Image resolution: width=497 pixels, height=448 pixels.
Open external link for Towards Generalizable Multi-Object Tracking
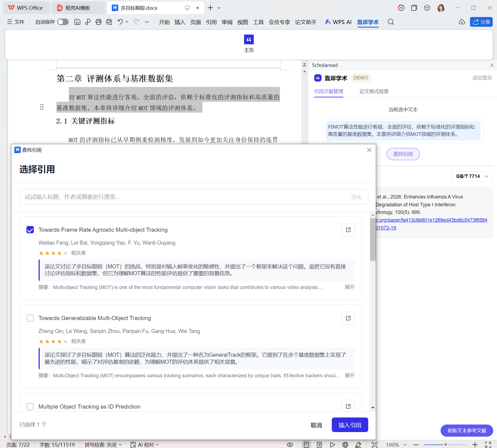click(348, 318)
